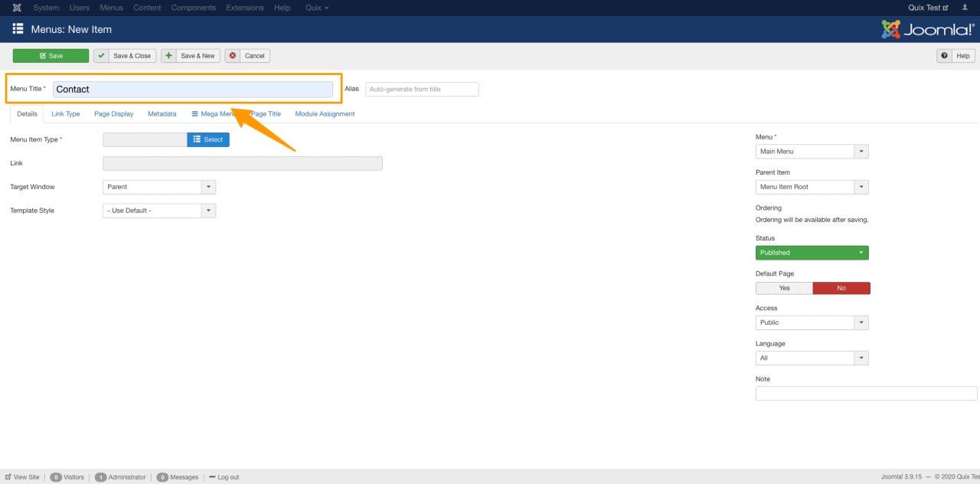Click the View Site external link icon
This screenshot has width=980, height=484.
[x=8, y=477]
